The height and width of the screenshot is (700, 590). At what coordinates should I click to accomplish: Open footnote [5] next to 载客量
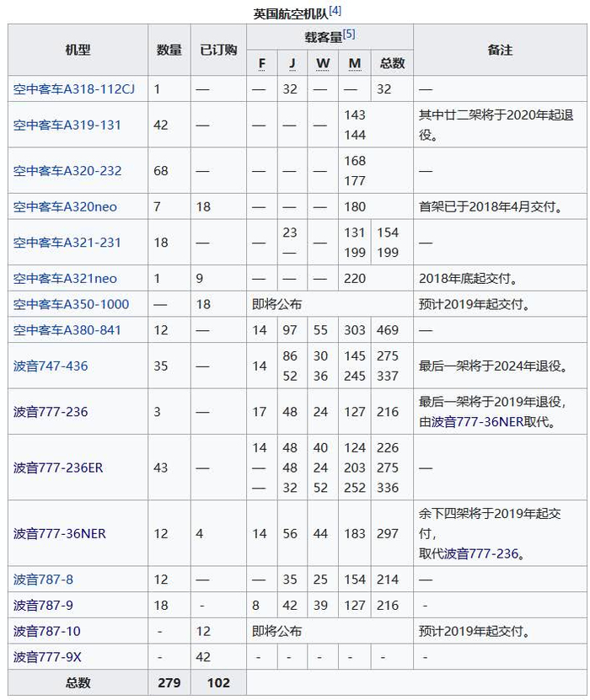click(349, 34)
